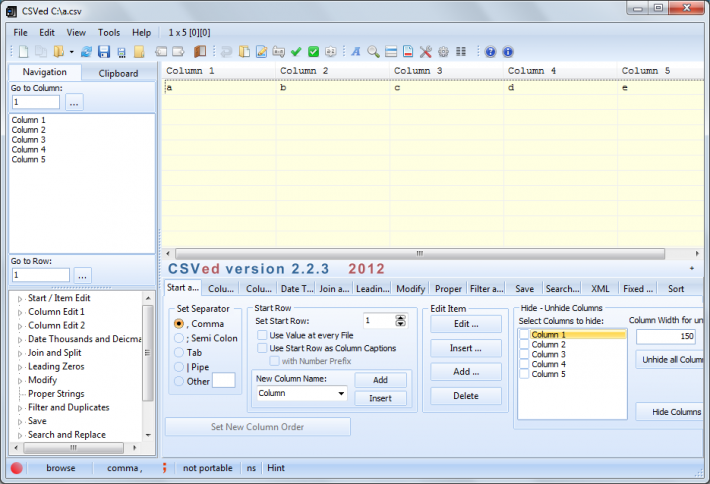Click the New file icon in toolbar
This screenshot has width=710, height=484.
tap(23, 52)
